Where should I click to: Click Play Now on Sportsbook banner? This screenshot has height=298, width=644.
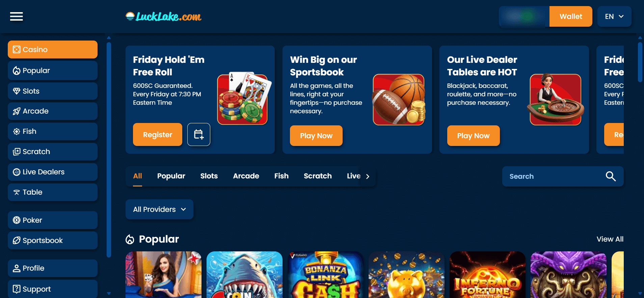tap(316, 135)
